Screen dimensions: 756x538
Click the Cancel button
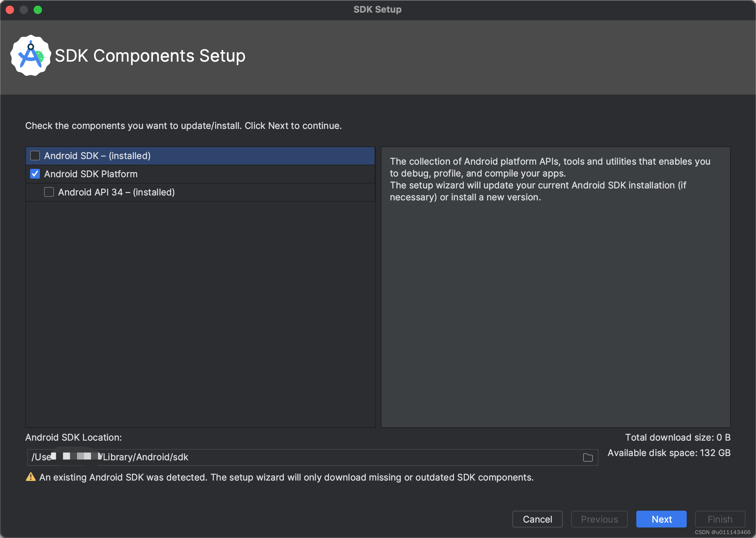(x=537, y=519)
